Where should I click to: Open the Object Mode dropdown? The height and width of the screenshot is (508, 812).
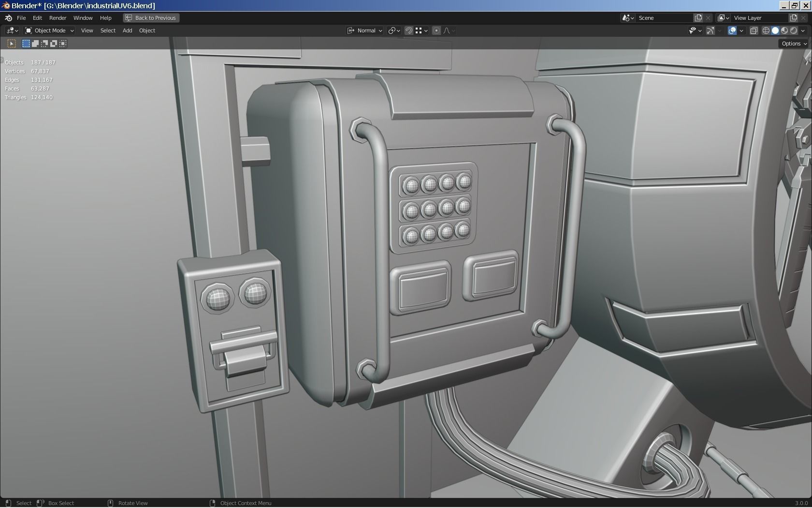point(49,30)
